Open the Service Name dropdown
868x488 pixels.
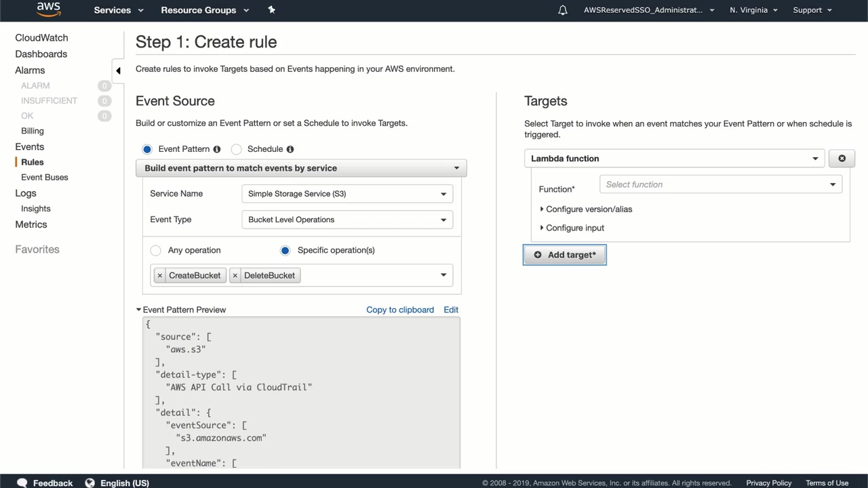[x=347, y=194]
